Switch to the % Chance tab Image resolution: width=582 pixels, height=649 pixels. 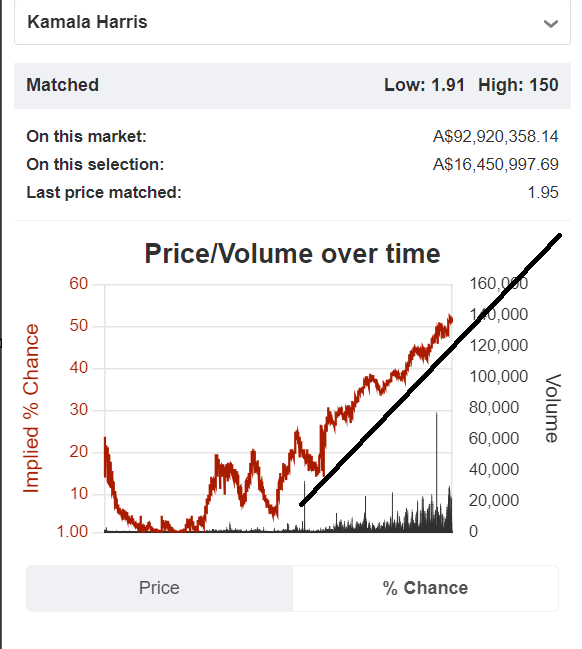click(x=425, y=588)
